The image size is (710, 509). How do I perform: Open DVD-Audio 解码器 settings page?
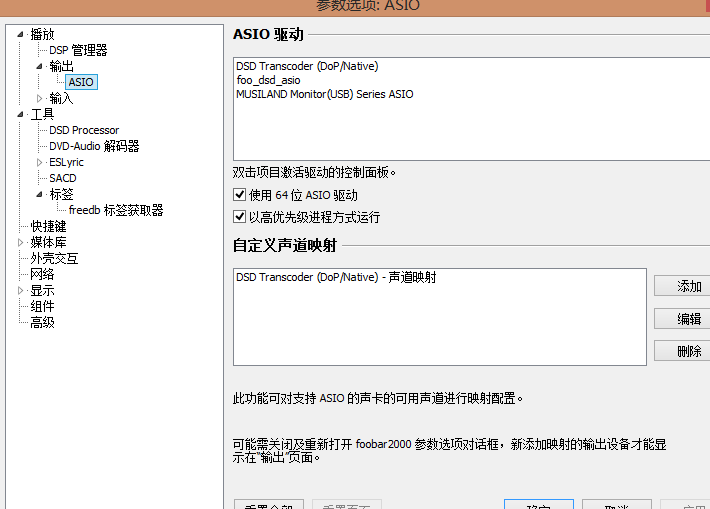94,146
